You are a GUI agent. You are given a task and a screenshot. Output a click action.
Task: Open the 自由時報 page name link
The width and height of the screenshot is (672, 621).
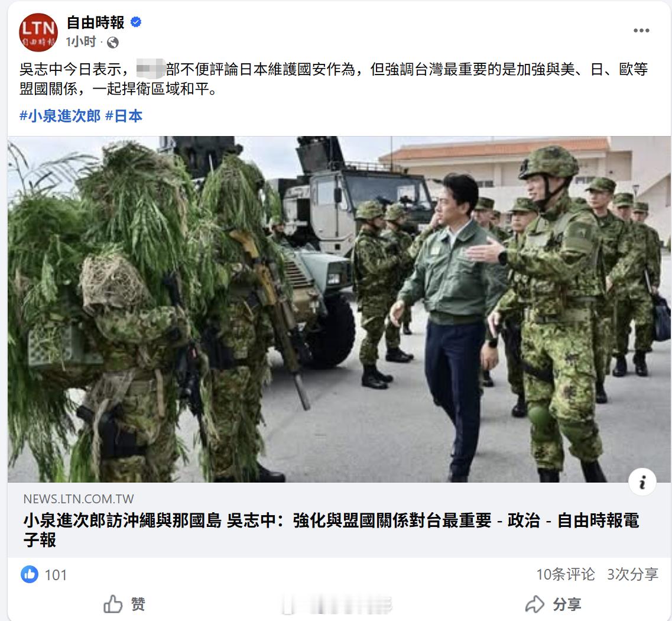click(96, 22)
